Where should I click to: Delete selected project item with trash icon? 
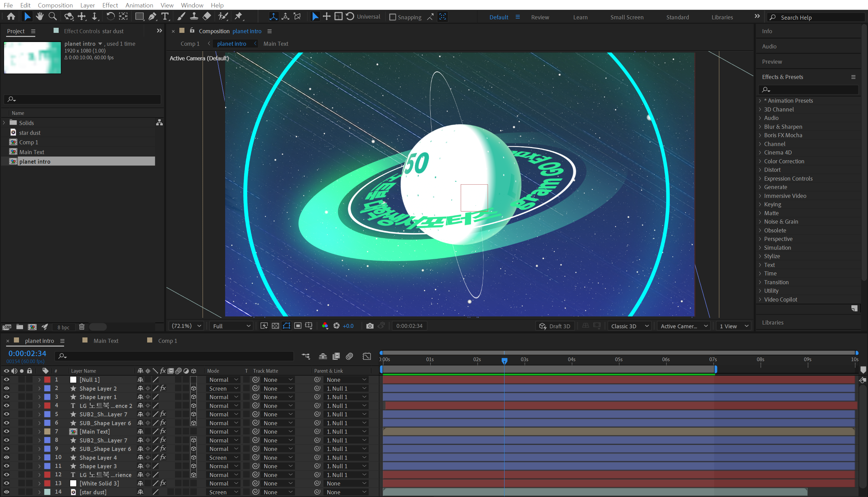pyautogui.click(x=82, y=327)
